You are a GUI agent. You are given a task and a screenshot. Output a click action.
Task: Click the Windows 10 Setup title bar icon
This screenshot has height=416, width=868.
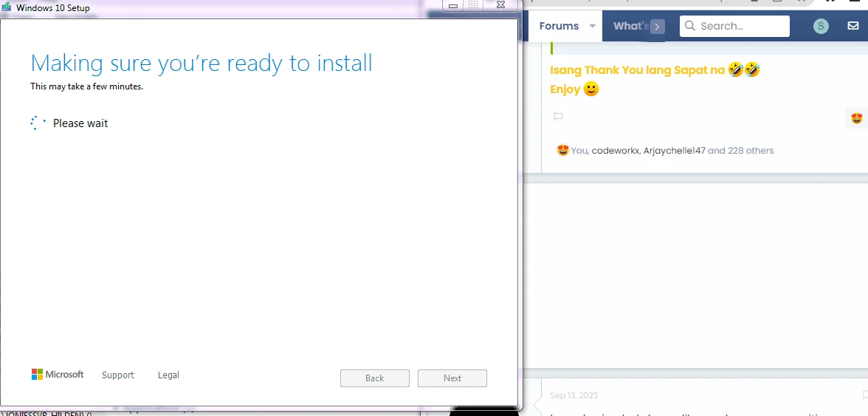7,7
